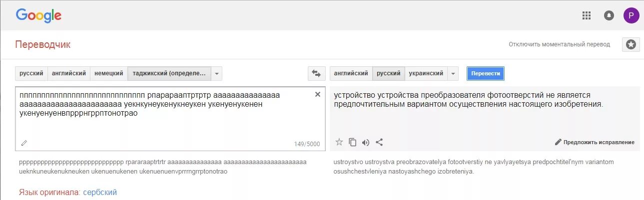This screenshot has width=644, height=200.
Task: Open the account avatar menu
Action: pyautogui.click(x=631, y=15)
